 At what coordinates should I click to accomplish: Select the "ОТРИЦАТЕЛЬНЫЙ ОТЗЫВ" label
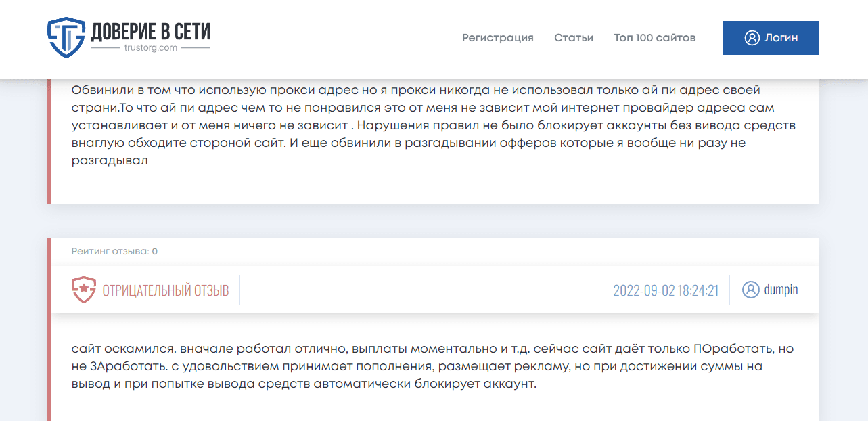tap(166, 291)
